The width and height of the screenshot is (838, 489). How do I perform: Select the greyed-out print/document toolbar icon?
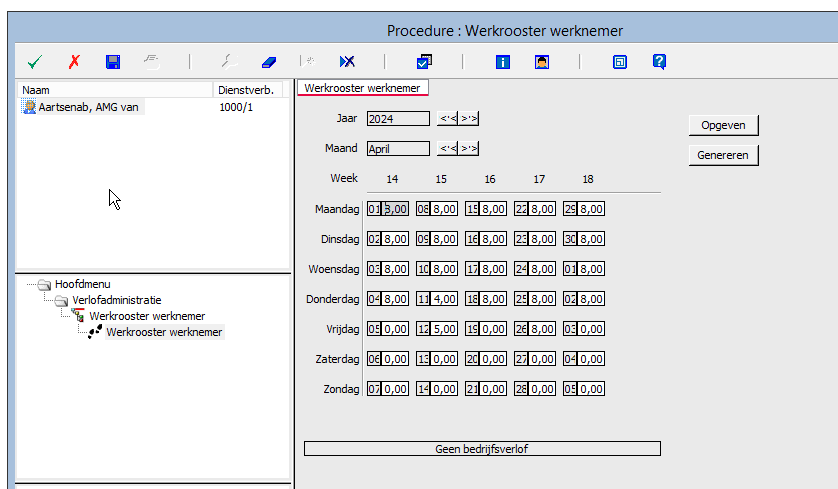(x=152, y=62)
